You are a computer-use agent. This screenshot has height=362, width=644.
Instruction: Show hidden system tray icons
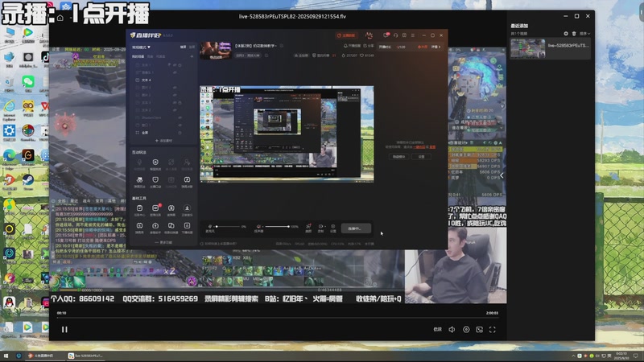coord(573,356)
